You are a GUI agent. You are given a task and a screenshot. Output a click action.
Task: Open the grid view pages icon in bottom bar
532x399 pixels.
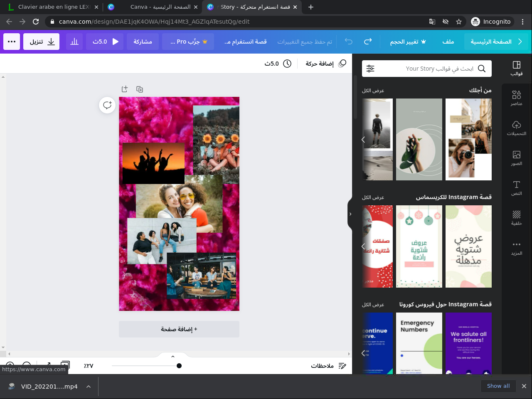pyautogui.click(x=65, y=366)
